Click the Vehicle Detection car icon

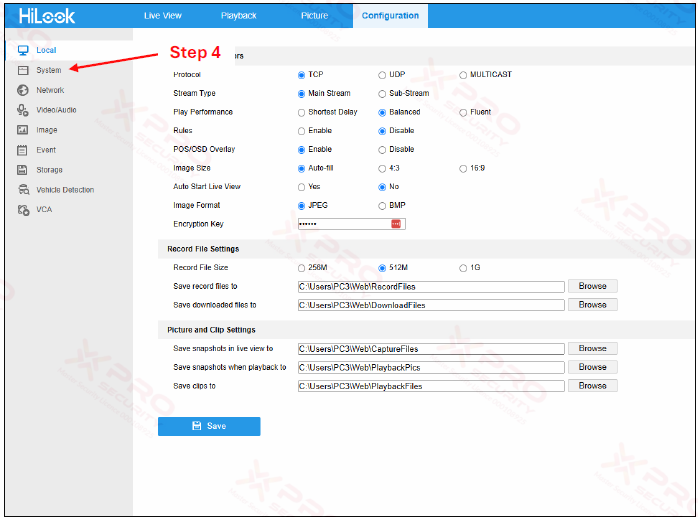click(22, 190)
